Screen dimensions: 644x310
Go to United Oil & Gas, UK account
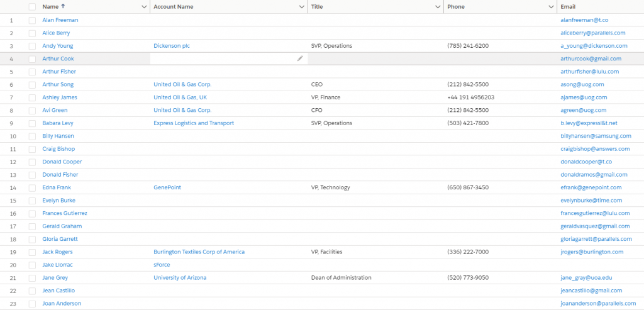point(180,97)
